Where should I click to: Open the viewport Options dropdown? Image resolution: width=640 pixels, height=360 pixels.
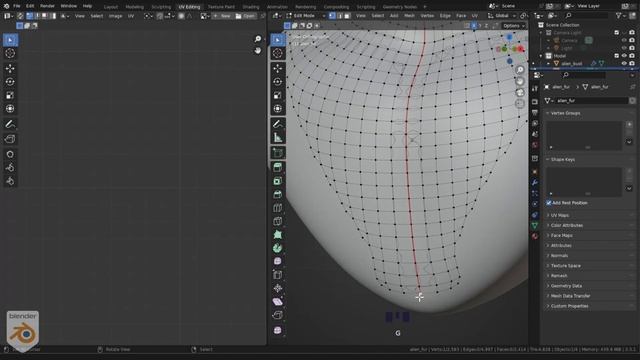(x=513, y=26)
